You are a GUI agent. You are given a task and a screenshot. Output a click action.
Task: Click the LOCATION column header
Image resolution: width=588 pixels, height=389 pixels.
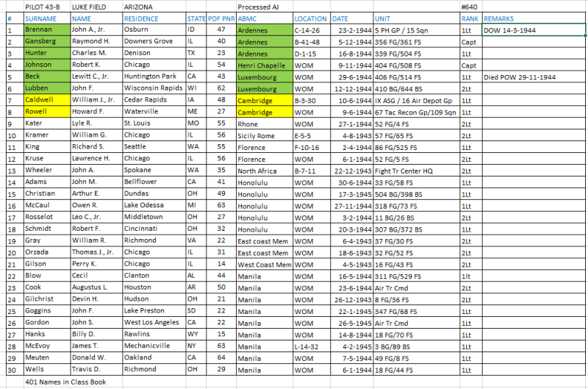click(x=311, y=18)
